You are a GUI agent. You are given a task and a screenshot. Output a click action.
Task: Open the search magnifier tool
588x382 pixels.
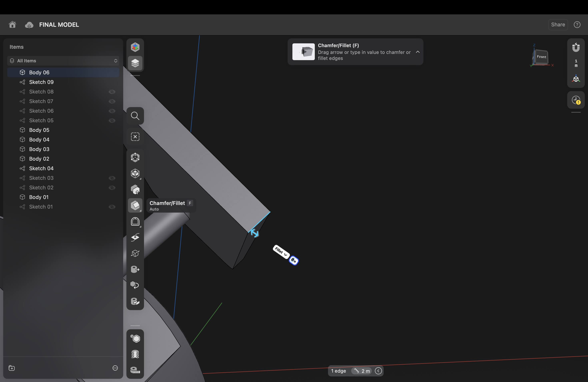135,116
